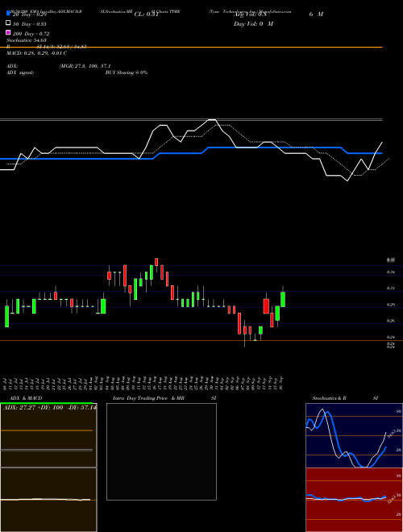This screenshot has width=403, height=532.
Task: Click the 0.31 price axis label
Action: tap(390, 289)
